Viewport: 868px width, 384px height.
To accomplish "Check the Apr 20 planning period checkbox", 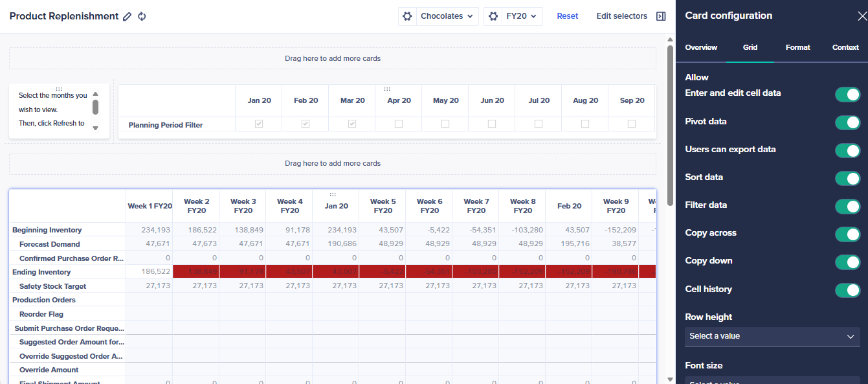I will pos(399,124).
